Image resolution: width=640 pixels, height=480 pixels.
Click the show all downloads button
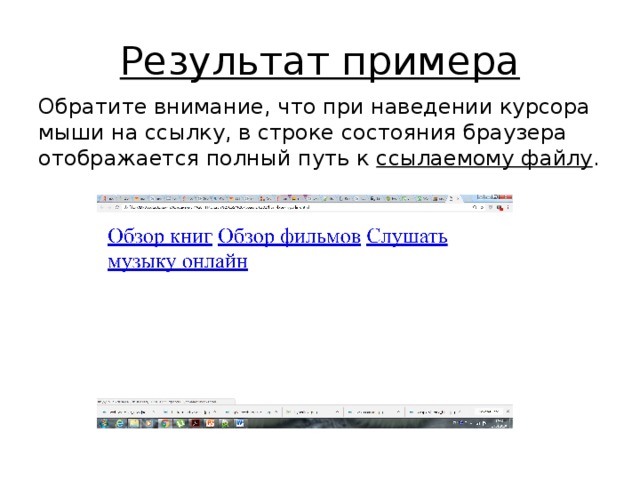point(488,412)
